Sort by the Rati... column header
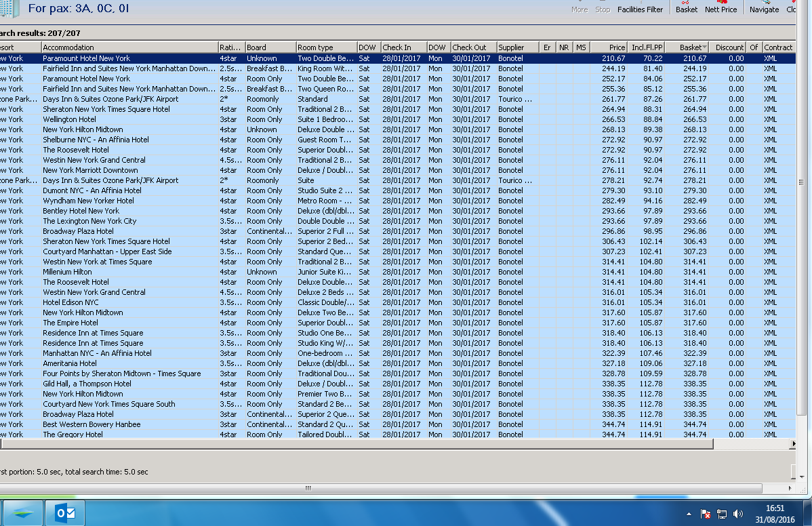This screenshot has width=812, height=526. (230, 47)
